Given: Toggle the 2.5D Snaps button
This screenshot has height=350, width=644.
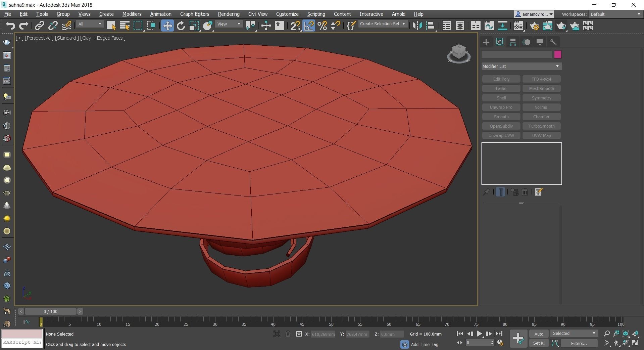Looking at the screenshot, I should click(x=295, y=26).
